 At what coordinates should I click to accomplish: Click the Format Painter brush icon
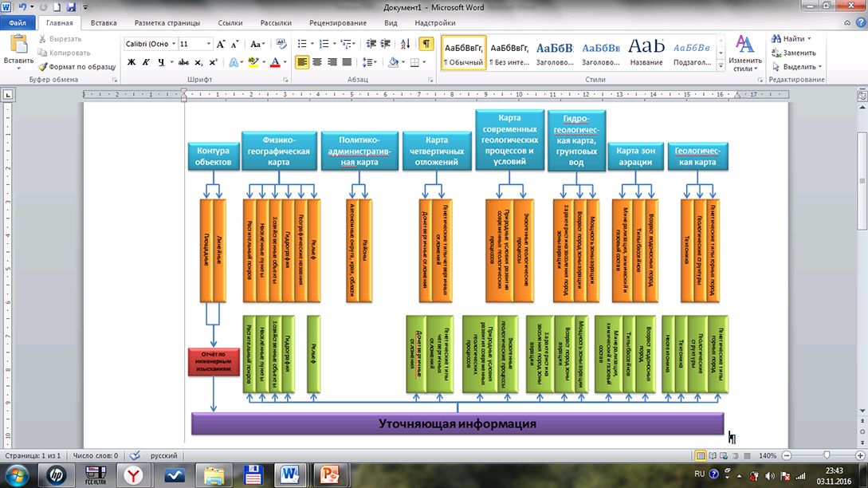click(43, 67)
